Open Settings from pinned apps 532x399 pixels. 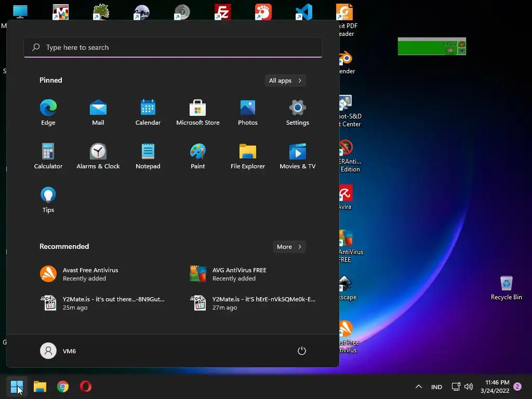coord(298,113)
